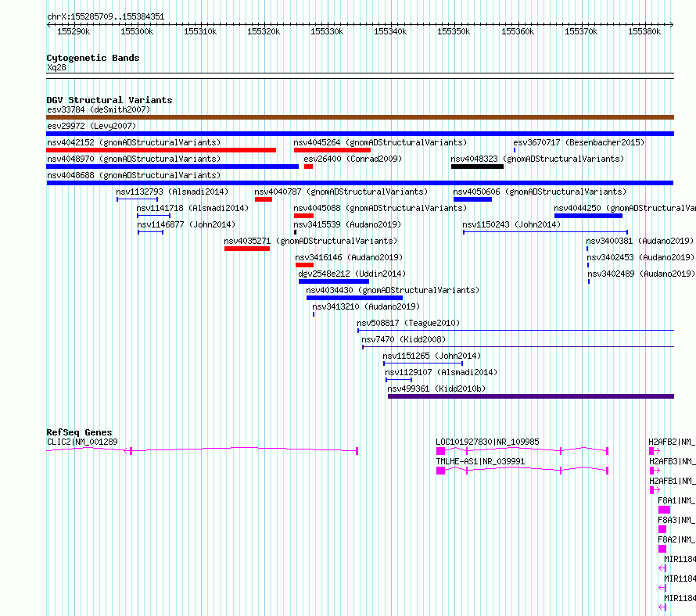Click the Xq28 band label

pos(56,67)
